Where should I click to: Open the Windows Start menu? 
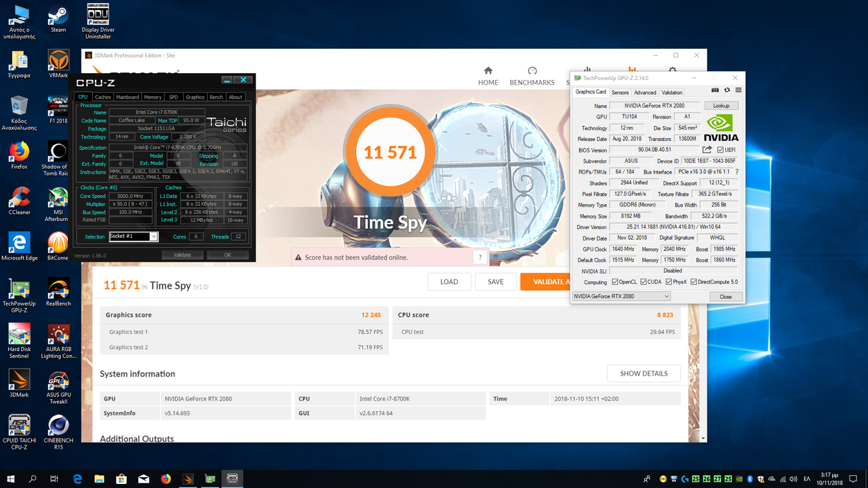pos(11,479)
